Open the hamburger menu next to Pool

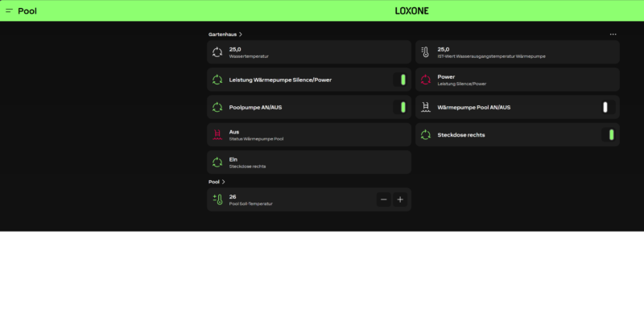click(9, 10)
